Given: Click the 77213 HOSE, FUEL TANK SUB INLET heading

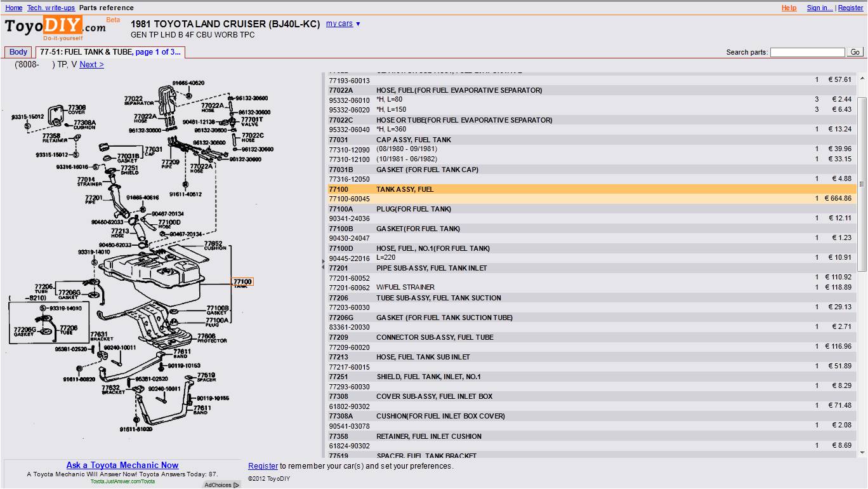Looking at the screenshot, I should 592,357.
